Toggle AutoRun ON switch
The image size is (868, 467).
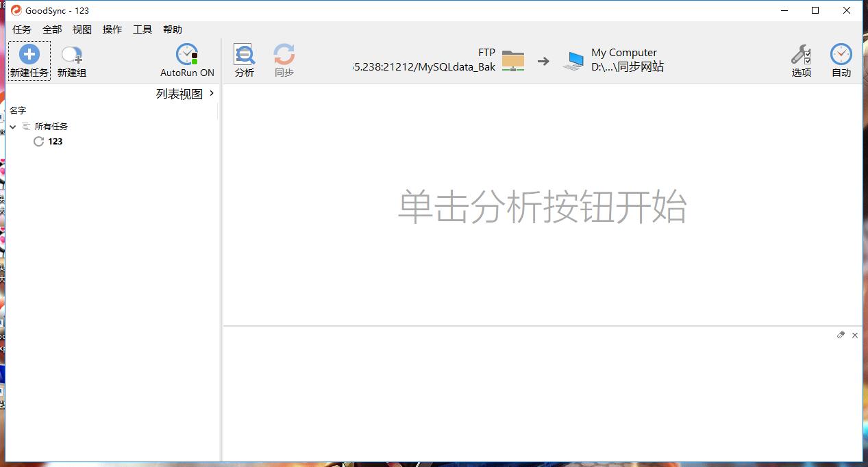point(187,55)
